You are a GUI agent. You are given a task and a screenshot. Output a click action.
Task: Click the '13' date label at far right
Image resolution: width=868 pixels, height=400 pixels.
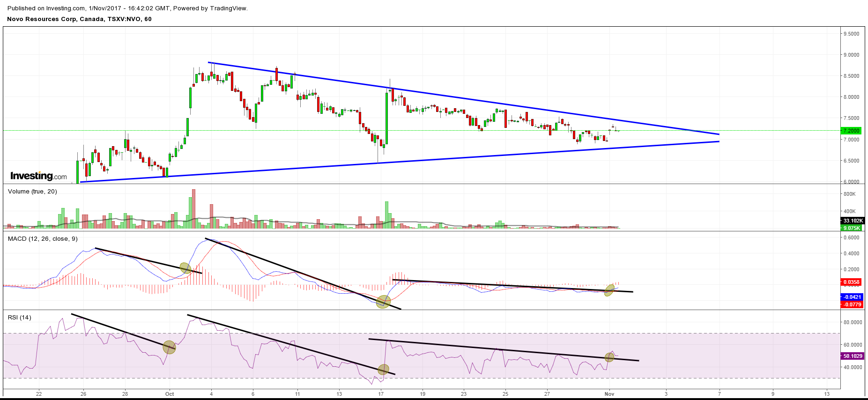[x=827, y=394]
